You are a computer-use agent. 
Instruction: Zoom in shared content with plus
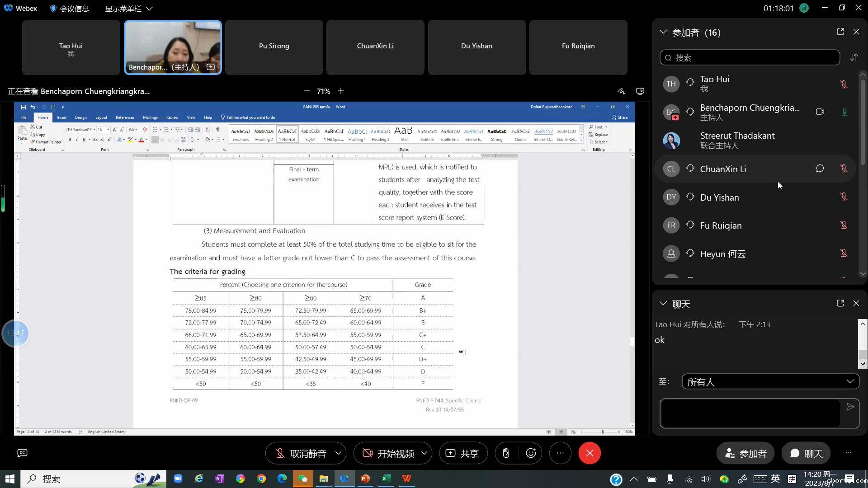[x=341, y=91]
